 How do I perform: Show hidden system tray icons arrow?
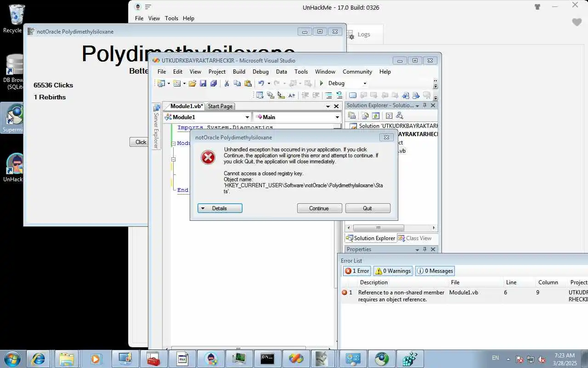click(508, 359)
